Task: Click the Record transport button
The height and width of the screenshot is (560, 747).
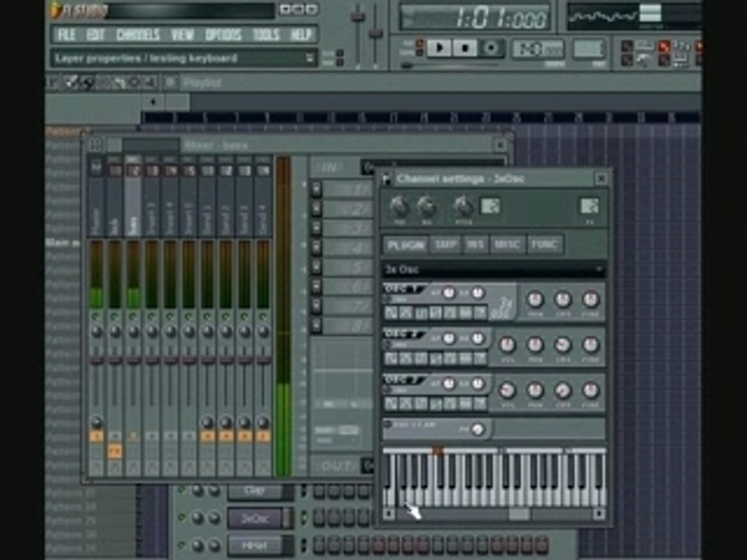Action: coord(490,48)
